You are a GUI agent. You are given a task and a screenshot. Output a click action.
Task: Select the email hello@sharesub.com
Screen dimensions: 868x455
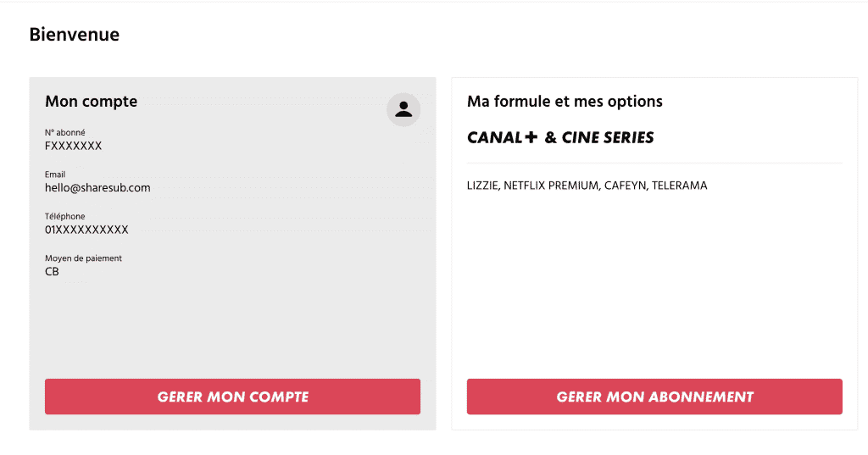click(x=97, y=187)
